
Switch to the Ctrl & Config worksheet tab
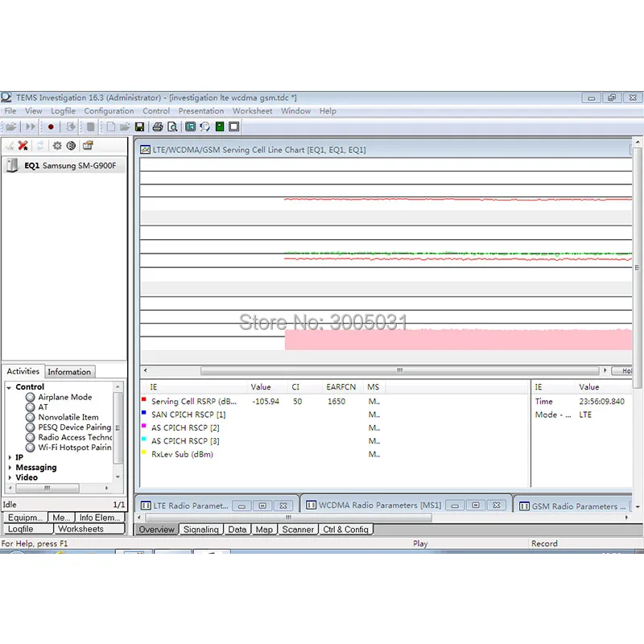345,530
